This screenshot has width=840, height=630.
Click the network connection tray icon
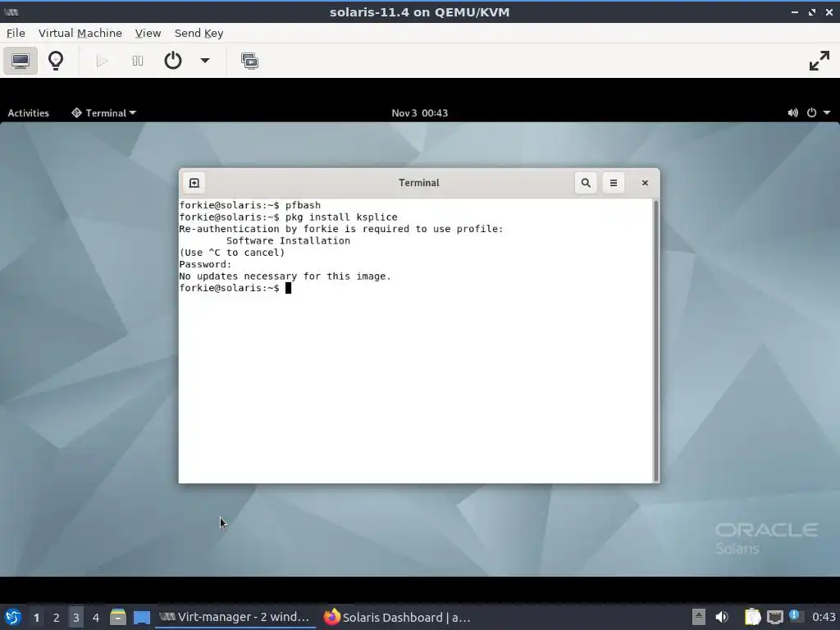pos(774,617)
